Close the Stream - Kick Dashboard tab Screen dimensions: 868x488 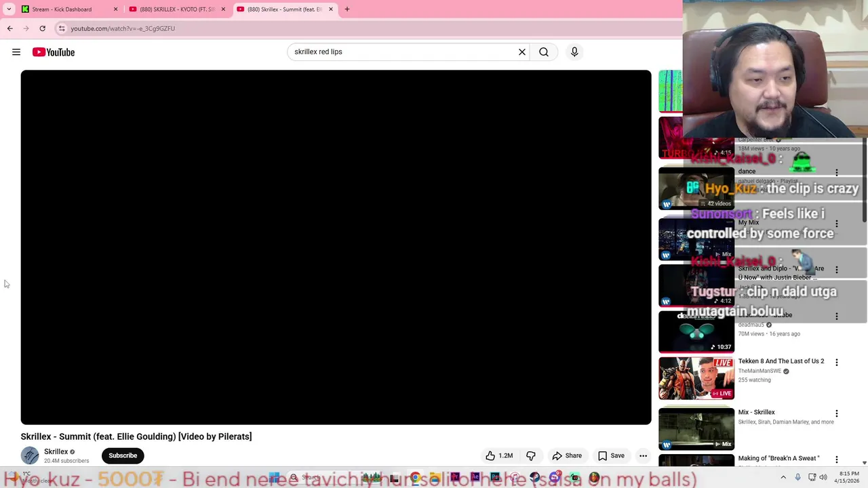[x=115, y=9]
